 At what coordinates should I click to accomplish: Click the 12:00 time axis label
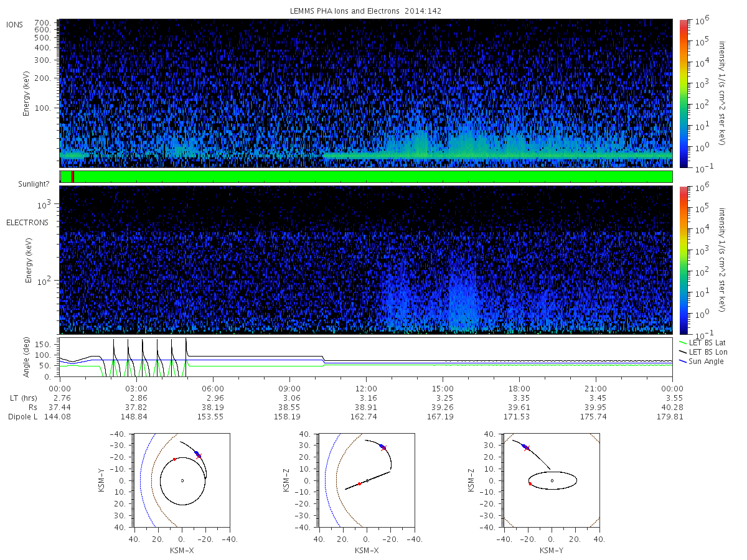click(x=366, y=388)
